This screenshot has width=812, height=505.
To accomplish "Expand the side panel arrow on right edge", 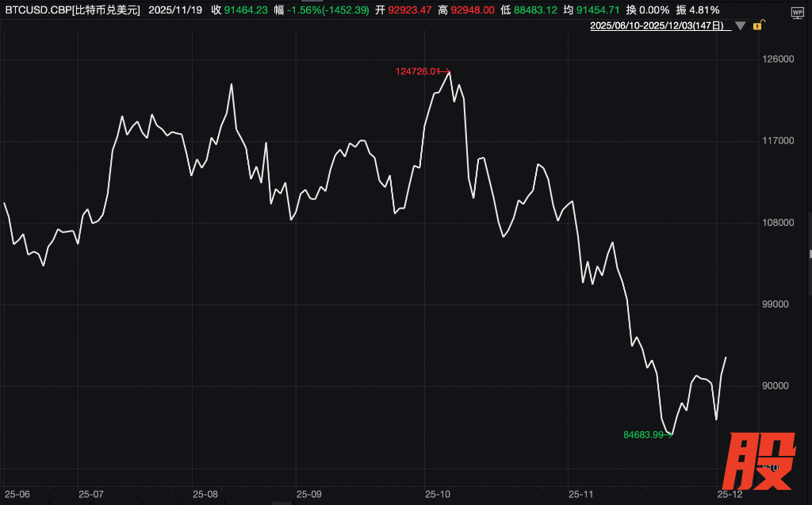I will pos(809,254).
